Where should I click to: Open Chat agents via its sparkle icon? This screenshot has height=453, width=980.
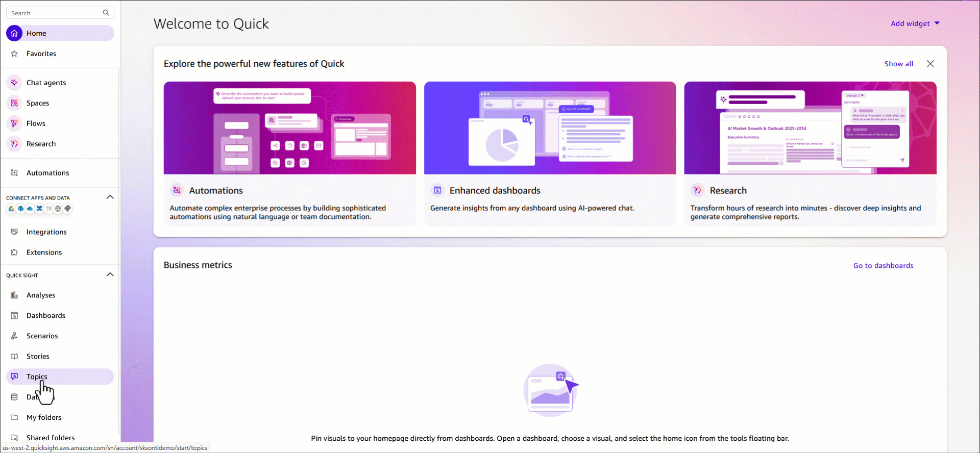coord(14,83)
